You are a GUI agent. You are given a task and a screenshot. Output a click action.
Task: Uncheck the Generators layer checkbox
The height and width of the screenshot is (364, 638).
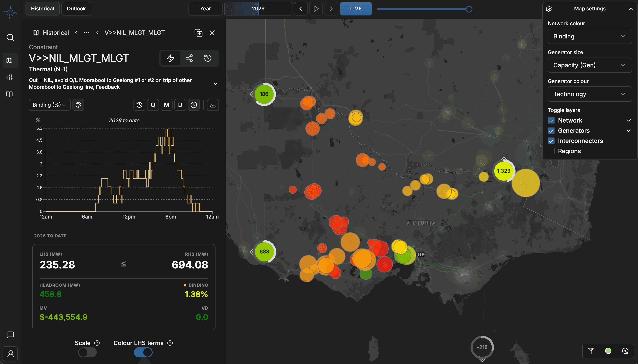tap(551, 131)
